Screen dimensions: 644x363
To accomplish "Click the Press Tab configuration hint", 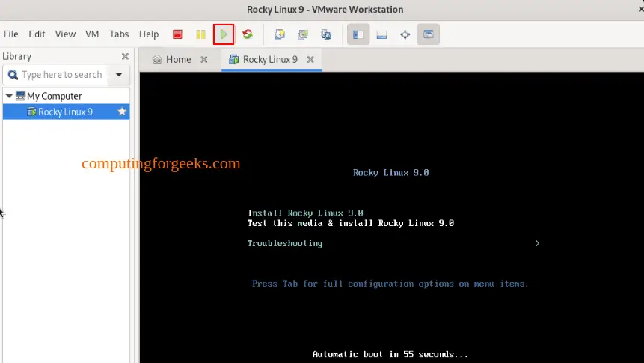I will (x=390, y=284).
